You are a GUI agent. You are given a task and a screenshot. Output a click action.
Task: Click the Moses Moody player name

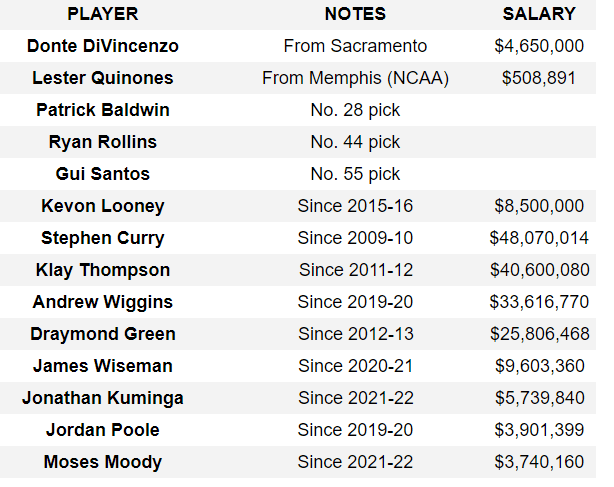pyautogui.click(x=103, y=462)
